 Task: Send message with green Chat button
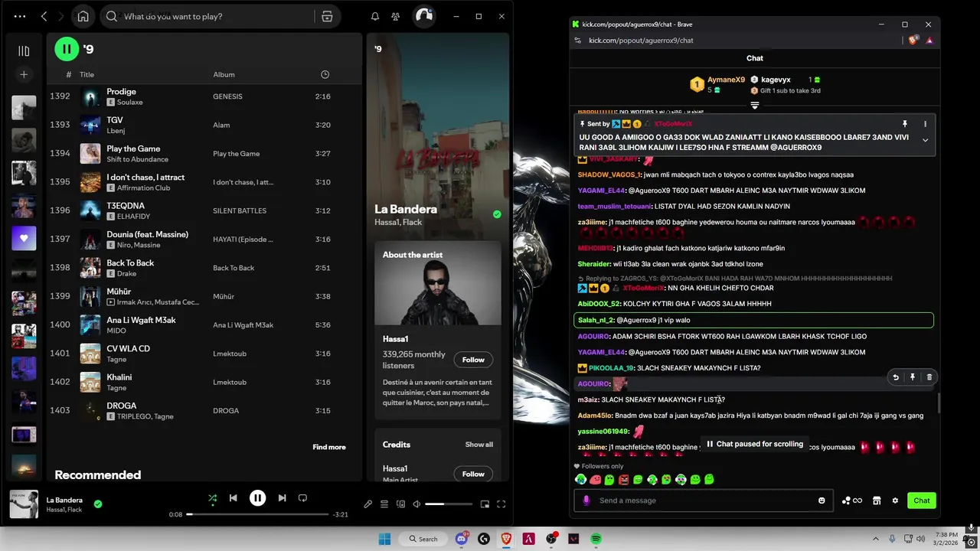[922, 500]
